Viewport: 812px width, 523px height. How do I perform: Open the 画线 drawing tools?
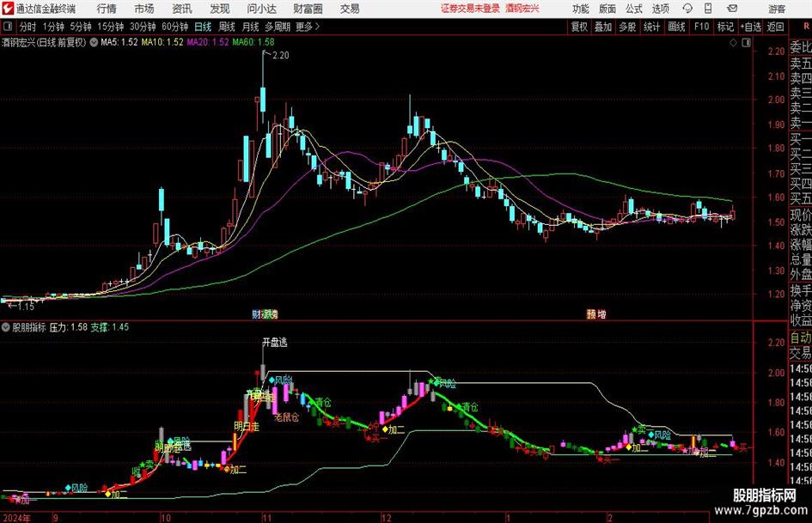coord(676,27)
